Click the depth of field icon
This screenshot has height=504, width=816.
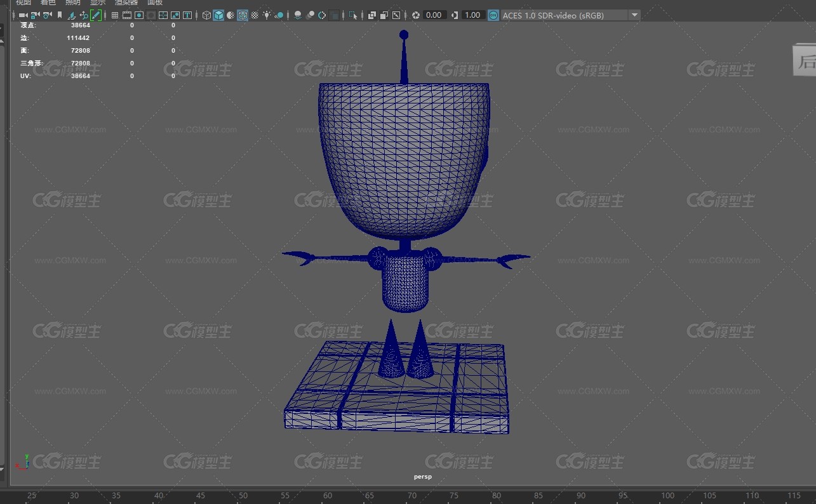click(335, 15)
